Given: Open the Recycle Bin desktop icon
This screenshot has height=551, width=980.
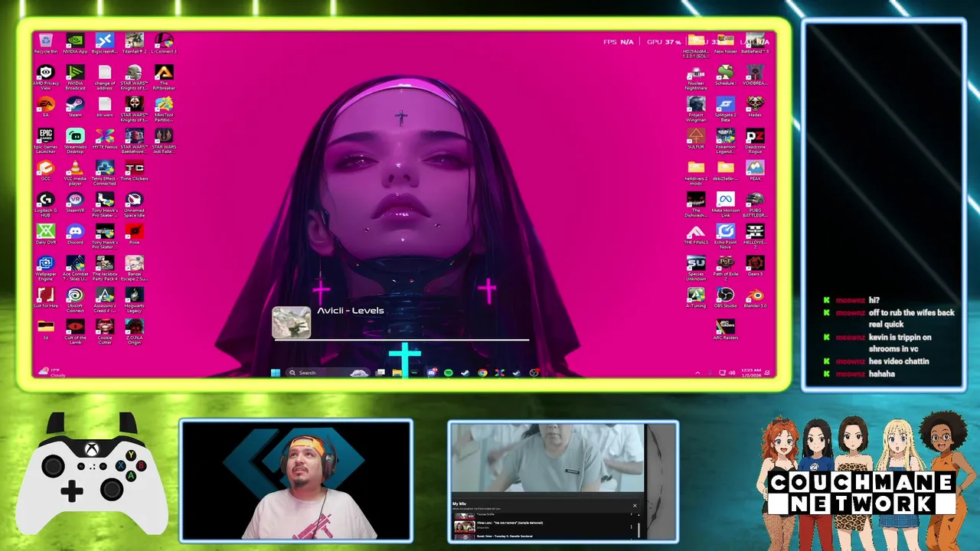Looking at the screenshot, I should (x=46, y=43).
